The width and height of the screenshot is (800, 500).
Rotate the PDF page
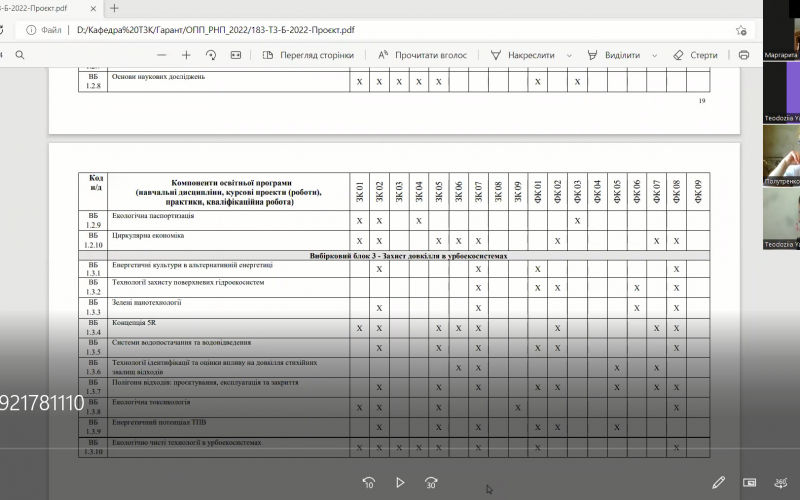(x=211, y=55)
